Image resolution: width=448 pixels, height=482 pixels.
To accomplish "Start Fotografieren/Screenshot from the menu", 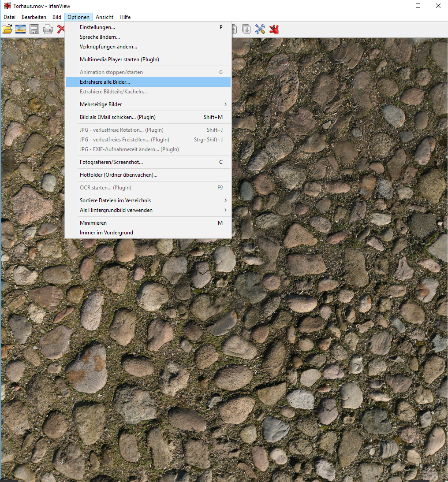I will coord(111,162).
